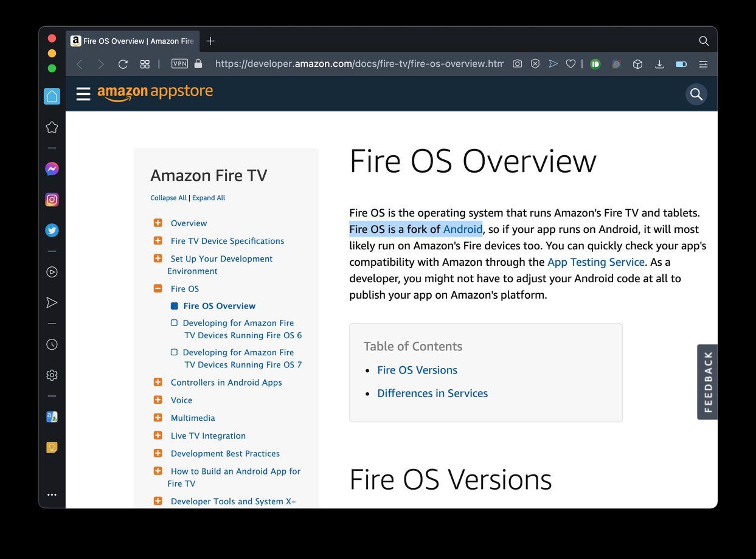Expand the Voice section

158,400
